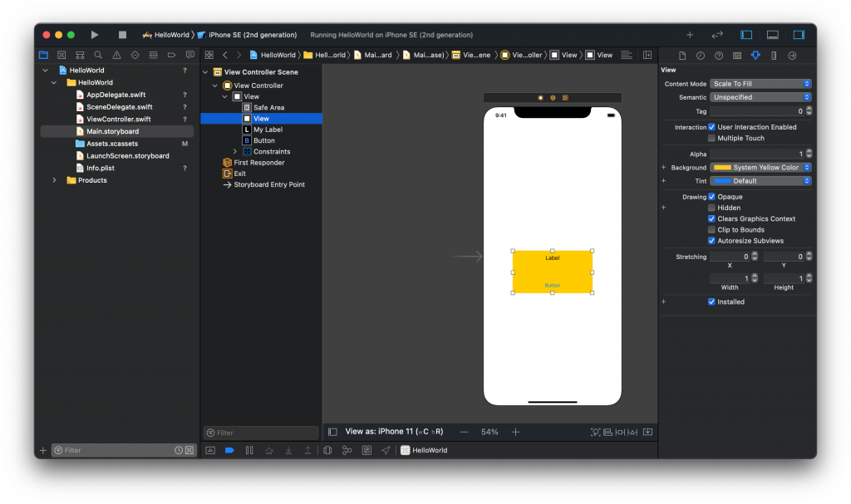Click the Stop button in toolbar
The width and height of the screenshot is (851, 504).
122,35
